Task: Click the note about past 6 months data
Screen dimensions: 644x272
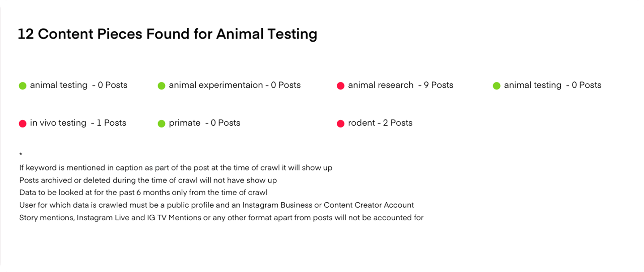Action: [143, 193]
